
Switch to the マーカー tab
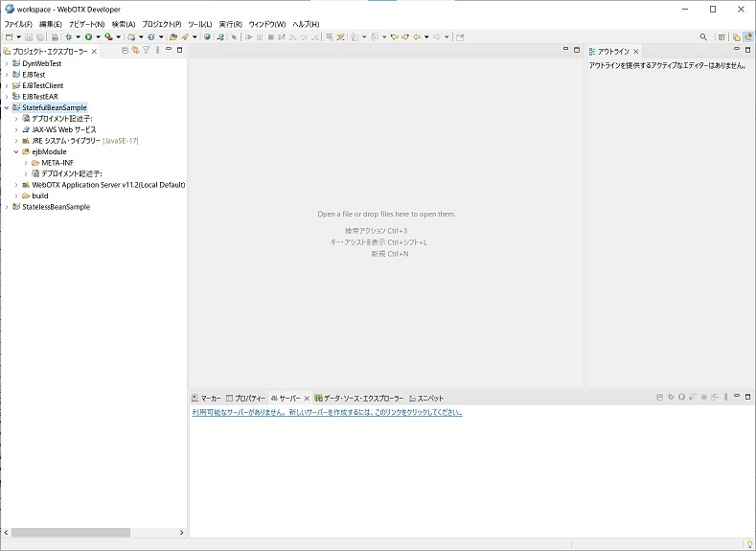pyautogui.click(x=206, y=398)
